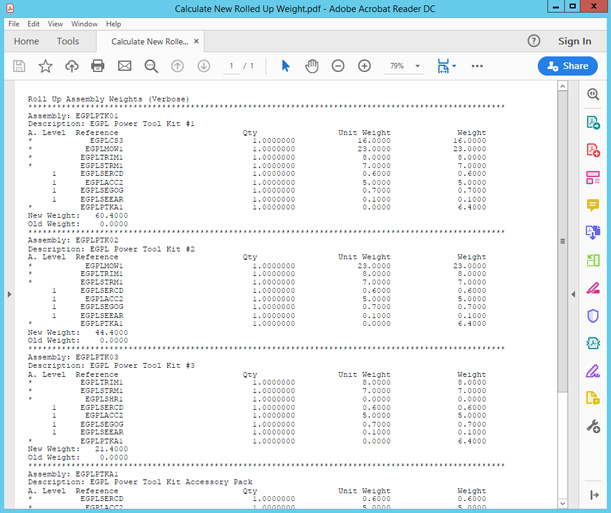The height and width of the screenshot is (513, 611).
Task: Open the Protect shield tool in the right pane
Action: point(593,316)
